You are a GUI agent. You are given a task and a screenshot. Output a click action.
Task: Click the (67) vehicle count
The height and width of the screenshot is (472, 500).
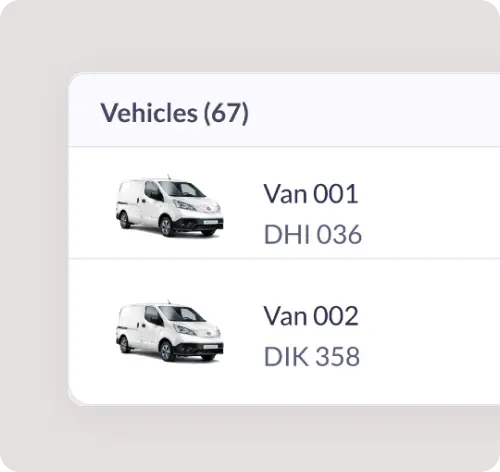226,113
